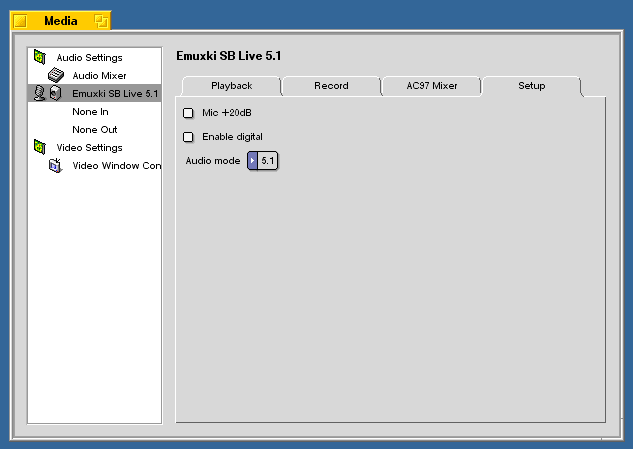Image resolution: width=633 pixels, height=449 pixels.
Task: Open the Record tab
Action: pos(331,86)
